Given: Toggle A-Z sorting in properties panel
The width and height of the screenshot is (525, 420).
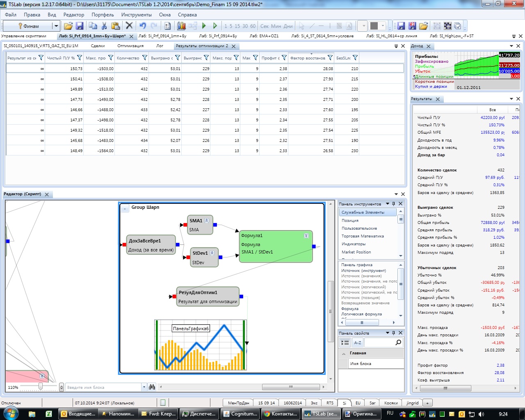Looking at the screenshot, I should tap(358, 342).
